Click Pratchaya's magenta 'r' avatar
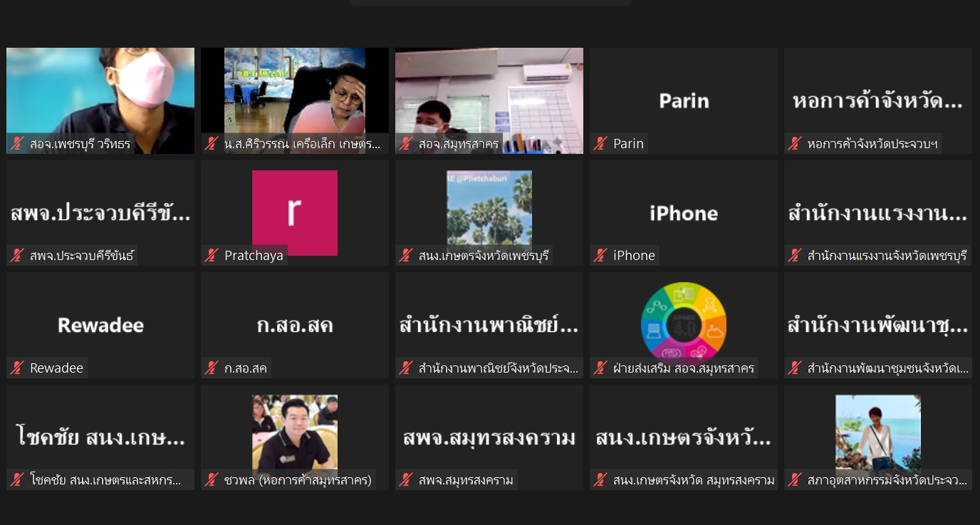 (294, 212)
